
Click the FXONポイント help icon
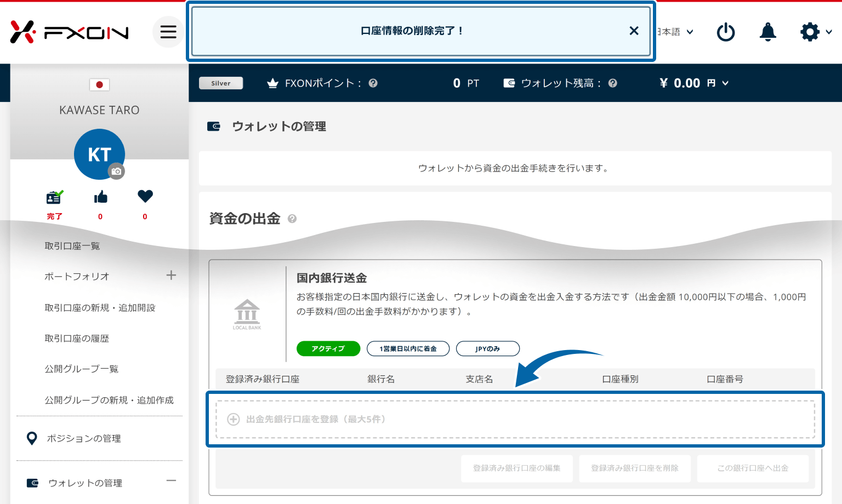(x=373, y=83)
